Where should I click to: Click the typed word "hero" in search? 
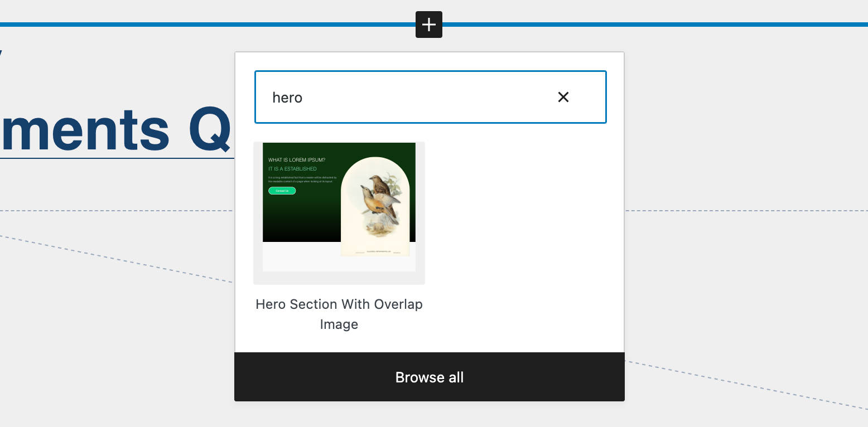287,98
